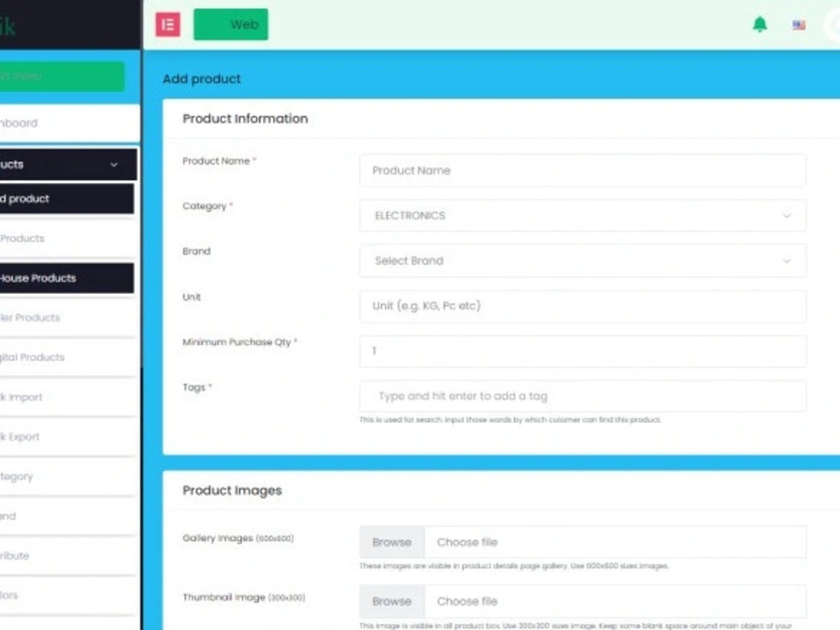Viewport: 840px width, 630px height.
Task: Click the Unit input field
Action: (582, 306)
